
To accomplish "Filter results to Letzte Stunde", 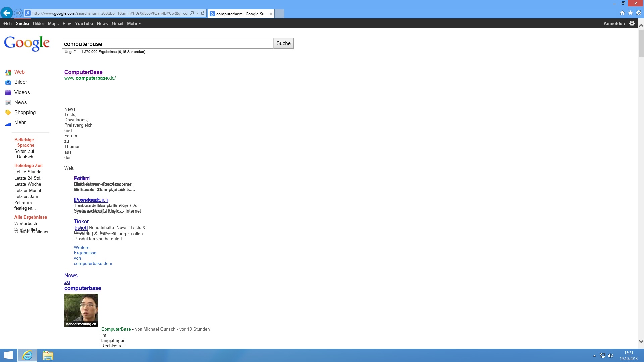I will tap(28, 172).
